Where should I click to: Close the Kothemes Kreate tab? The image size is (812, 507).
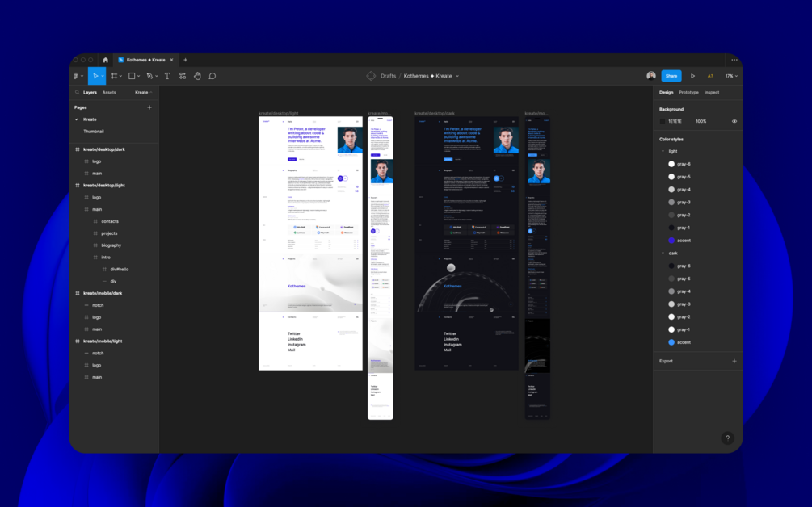point(171,60)
